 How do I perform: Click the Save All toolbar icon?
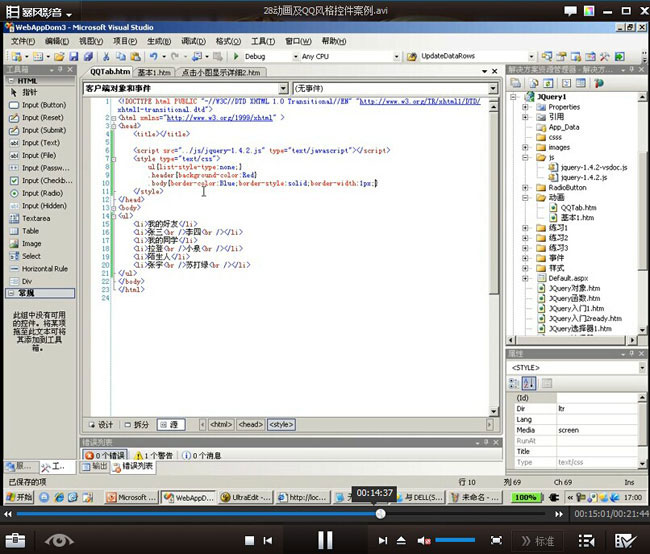coord(88,56)
